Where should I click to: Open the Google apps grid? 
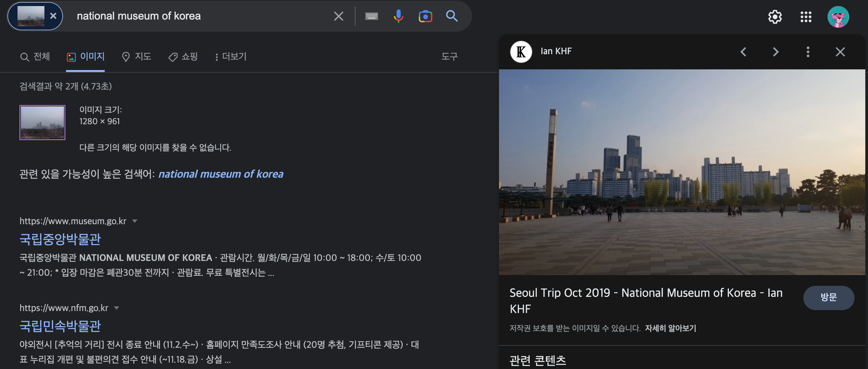pyautogui.click(x=806, y=16)
